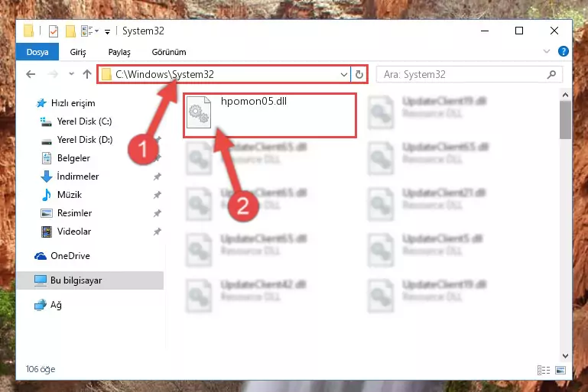Click the Forward navigation arrow
Viewport: 588px width, 392px height.
(x=53, y=74)
